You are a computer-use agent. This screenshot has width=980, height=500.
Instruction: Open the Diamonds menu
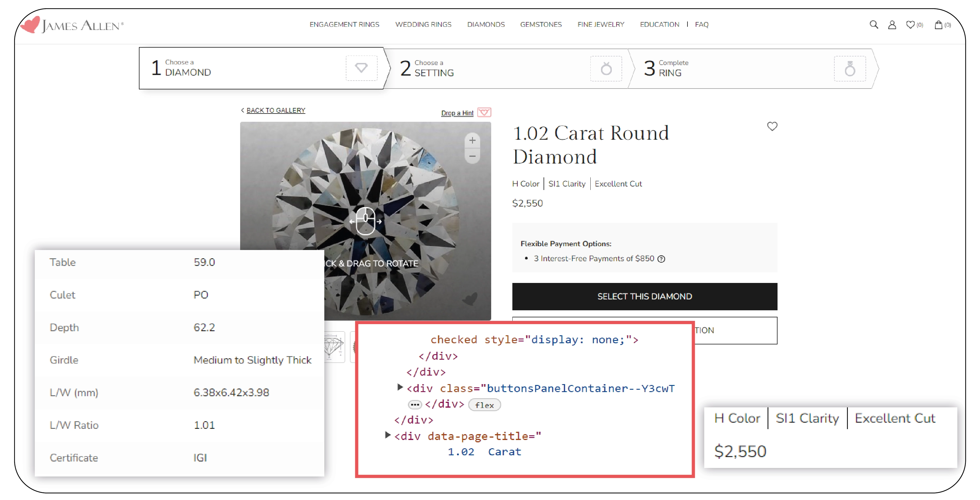(x=486, y=25)
